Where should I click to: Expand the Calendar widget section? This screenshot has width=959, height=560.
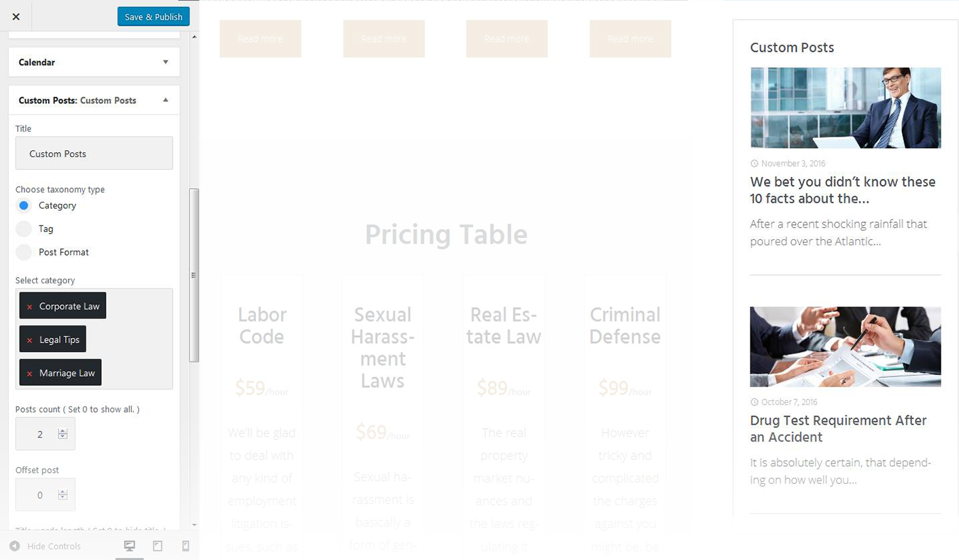tap(165, 62)
